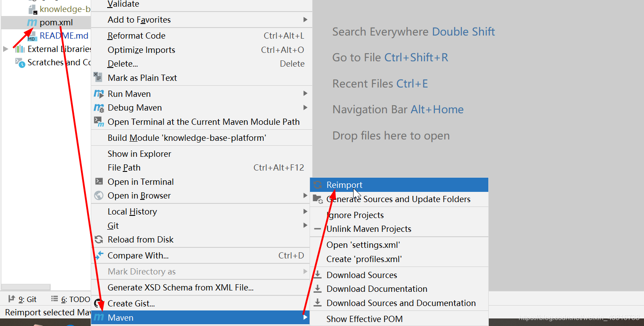Image resolution: width=644 pixels, height=326 pixels.
Task: Click the Open in Terminal icon
Action: coord(99,181)
